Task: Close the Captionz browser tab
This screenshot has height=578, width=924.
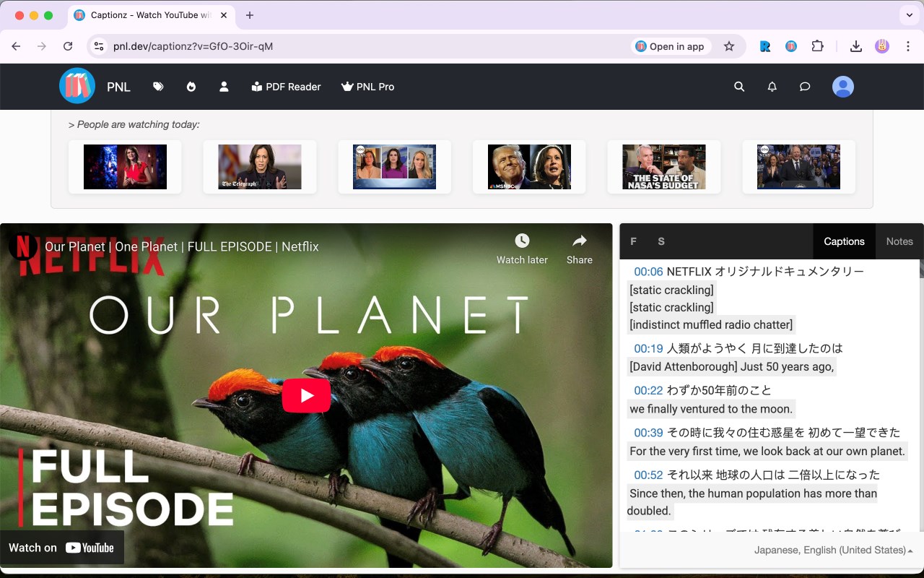Action: [x=223, y=15]
